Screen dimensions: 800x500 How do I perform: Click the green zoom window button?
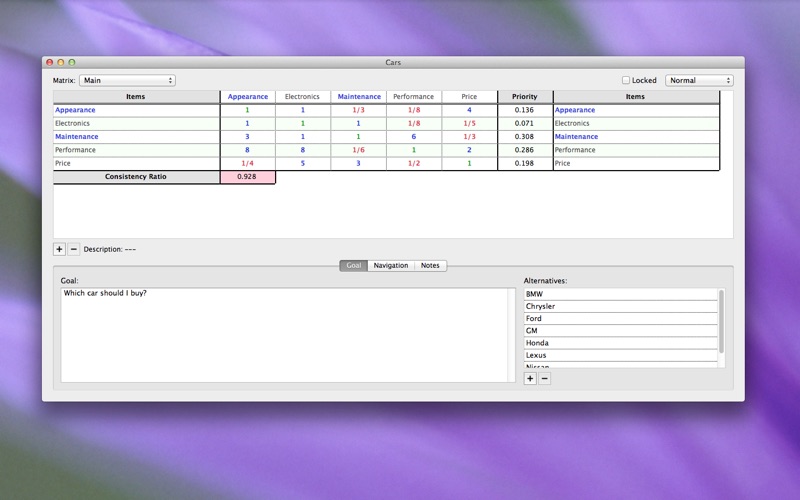(x=72, y=62)
